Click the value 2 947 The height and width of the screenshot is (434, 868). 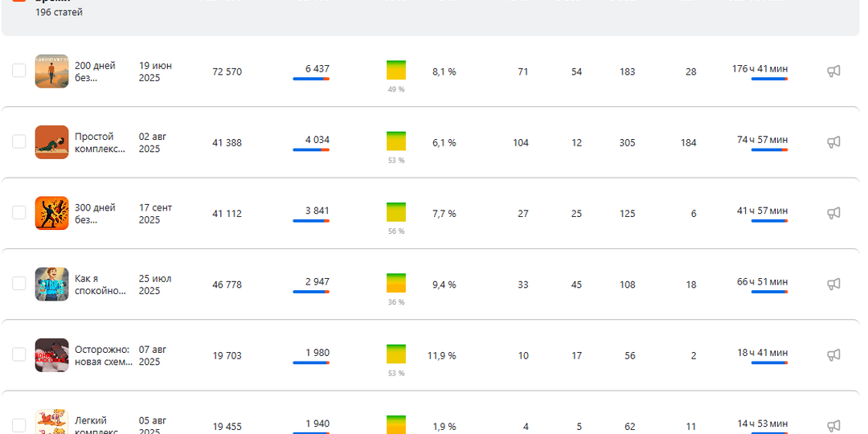click(x=317, y=282)
